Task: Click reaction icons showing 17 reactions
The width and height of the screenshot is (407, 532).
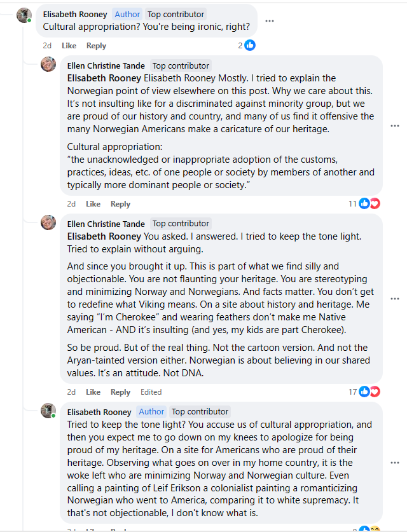Action: (369, 392)
